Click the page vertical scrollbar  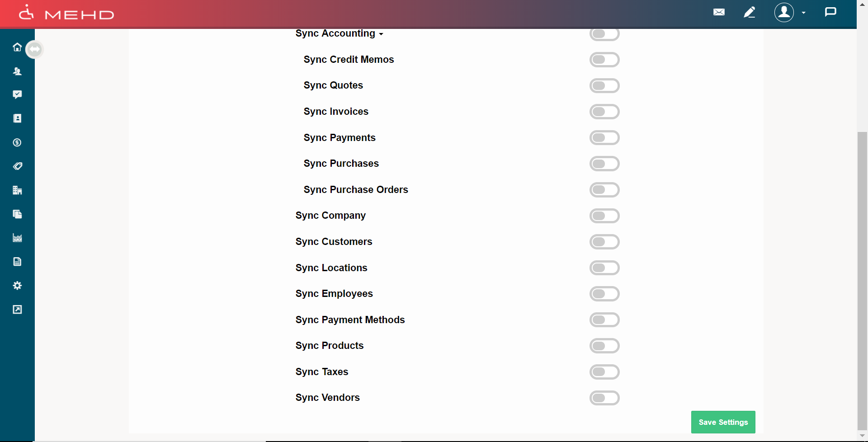862,280
